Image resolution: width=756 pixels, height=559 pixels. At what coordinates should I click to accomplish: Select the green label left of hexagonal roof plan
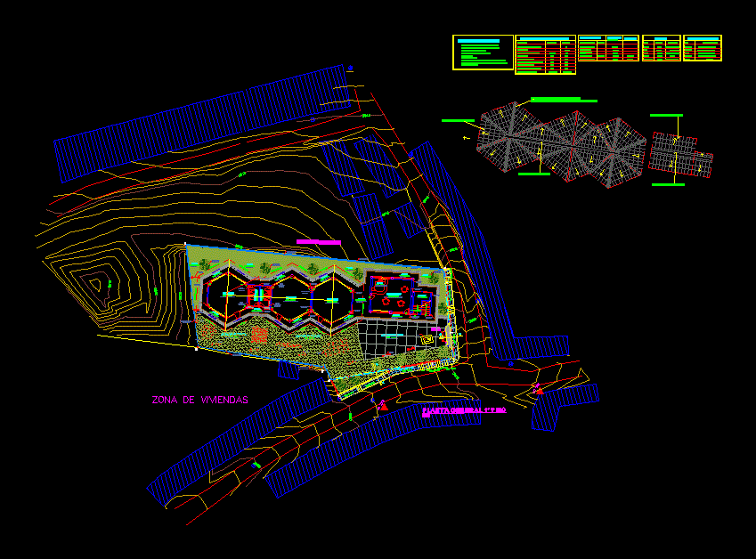point(457,120)
